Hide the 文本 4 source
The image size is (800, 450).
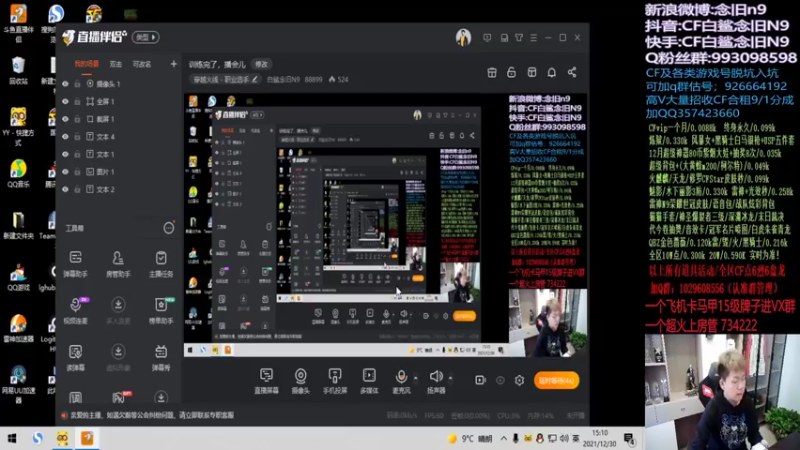[65, 137]
